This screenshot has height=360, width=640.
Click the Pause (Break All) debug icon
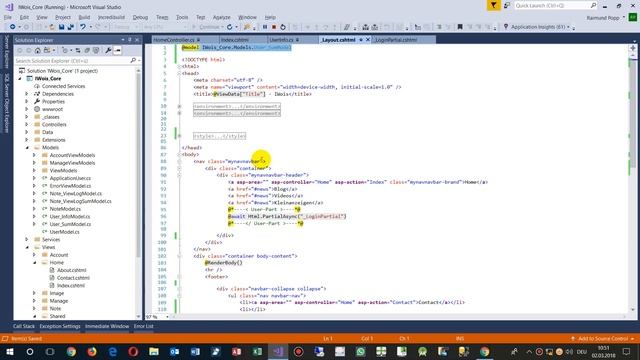pos(264,27)
